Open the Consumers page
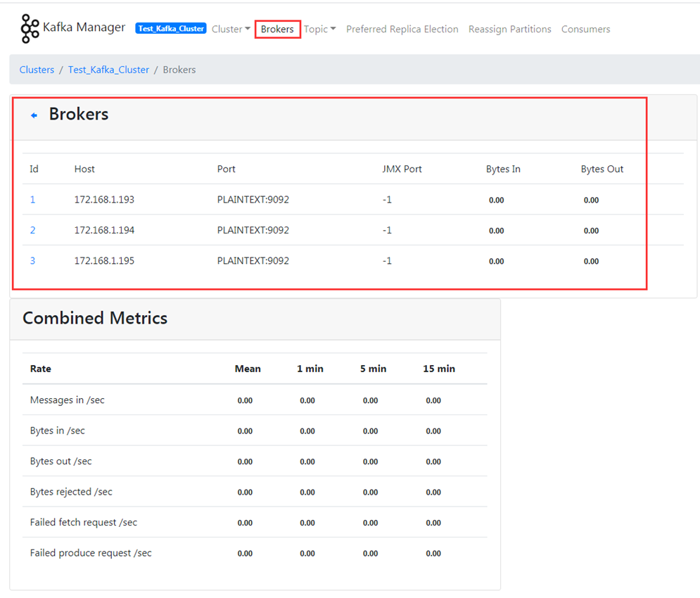Image resolution: width=700 pixels, height=598 pixels. [586, 29]
